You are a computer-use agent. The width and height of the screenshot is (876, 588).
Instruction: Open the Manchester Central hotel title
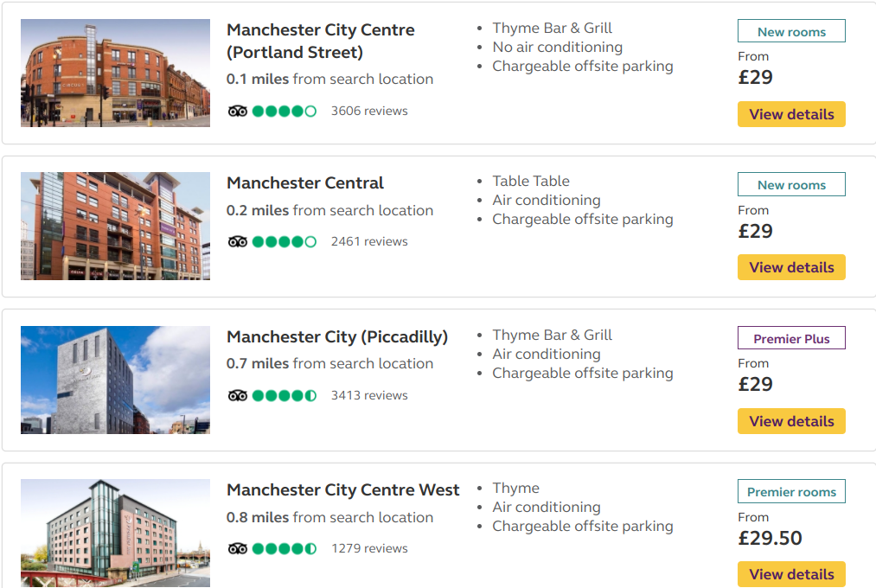(304, 183)
